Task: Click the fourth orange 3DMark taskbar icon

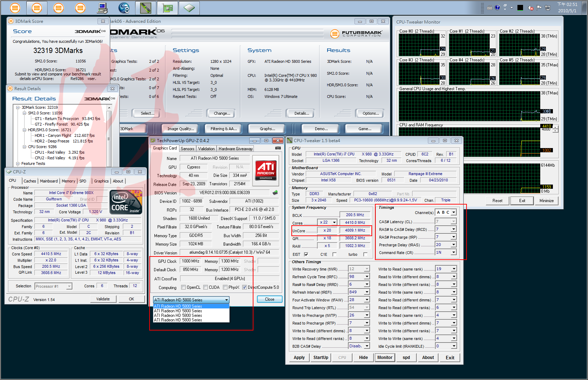Action: point(80,7)
